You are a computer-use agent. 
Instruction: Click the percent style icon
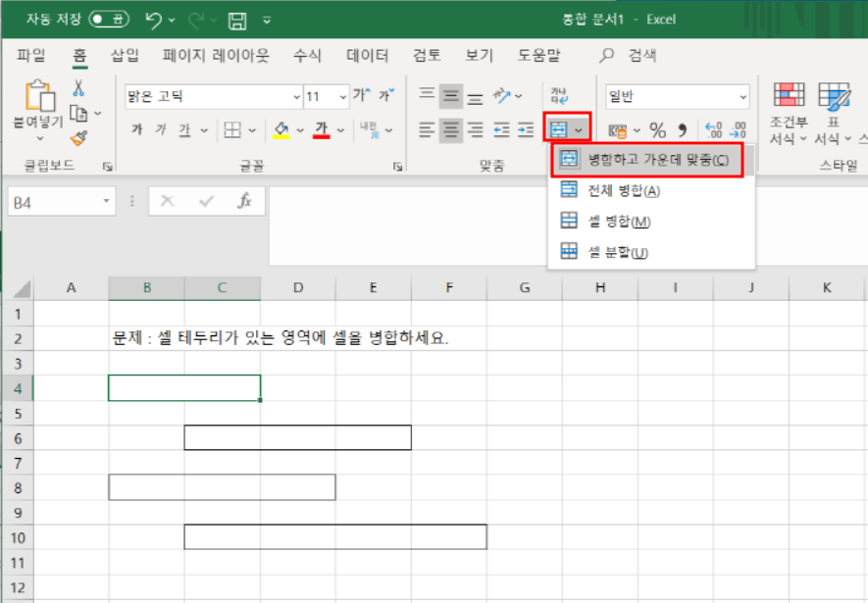[658, 130]
